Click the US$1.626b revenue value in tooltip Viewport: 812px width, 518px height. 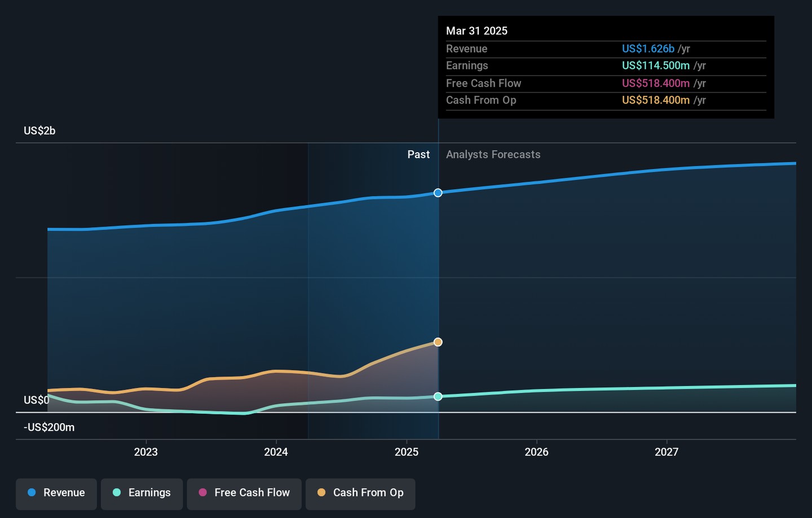tap(648, 49)
